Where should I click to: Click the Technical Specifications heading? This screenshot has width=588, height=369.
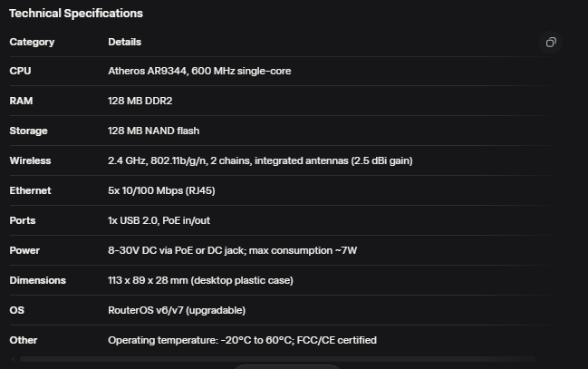click(76, 14)
